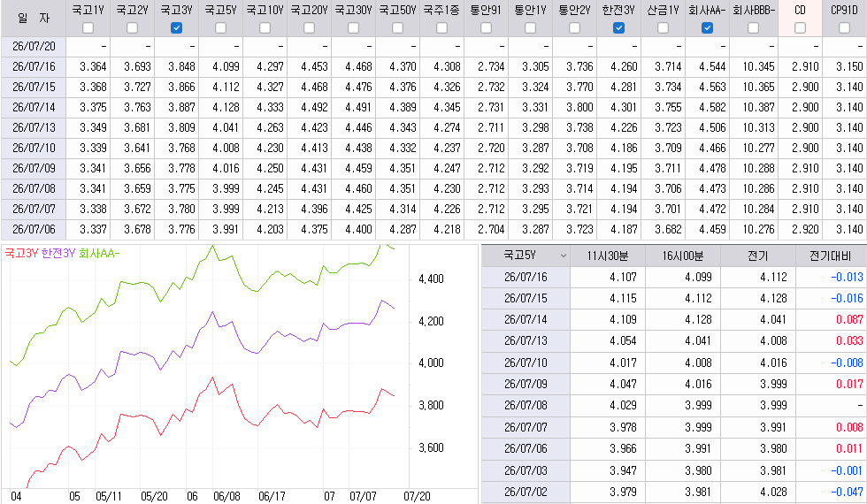Click the 전기 value 4.028
The image size is (867, 504).
(x=773, y=492)
